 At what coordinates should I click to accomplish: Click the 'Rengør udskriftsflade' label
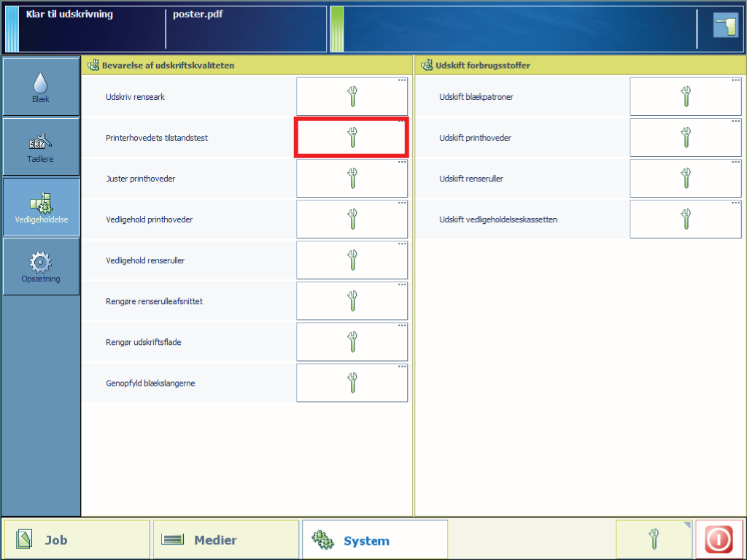click(x=144, y=343)
